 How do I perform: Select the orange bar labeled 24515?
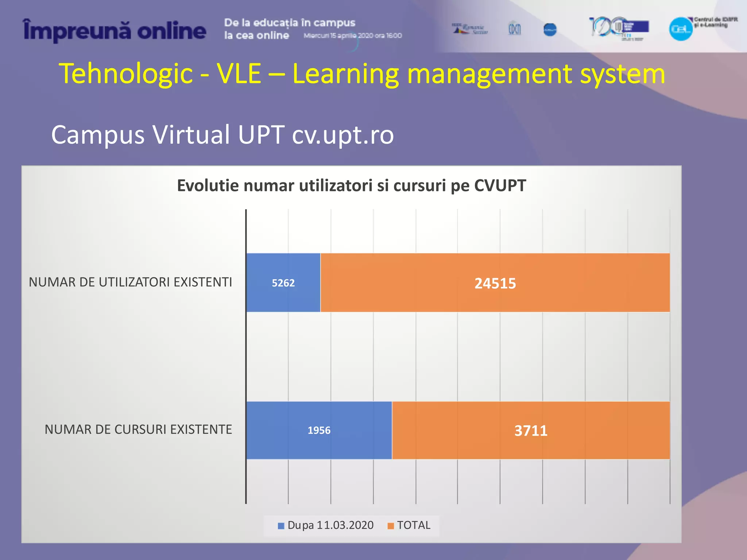click(495, 283)
